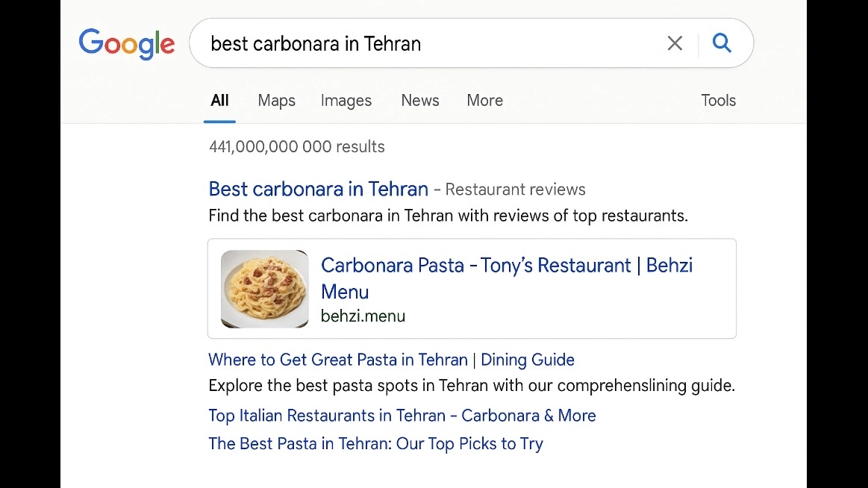Switch to the Maps tab
The width and height of the screenshot is (868, 488).
pos(276,101)
